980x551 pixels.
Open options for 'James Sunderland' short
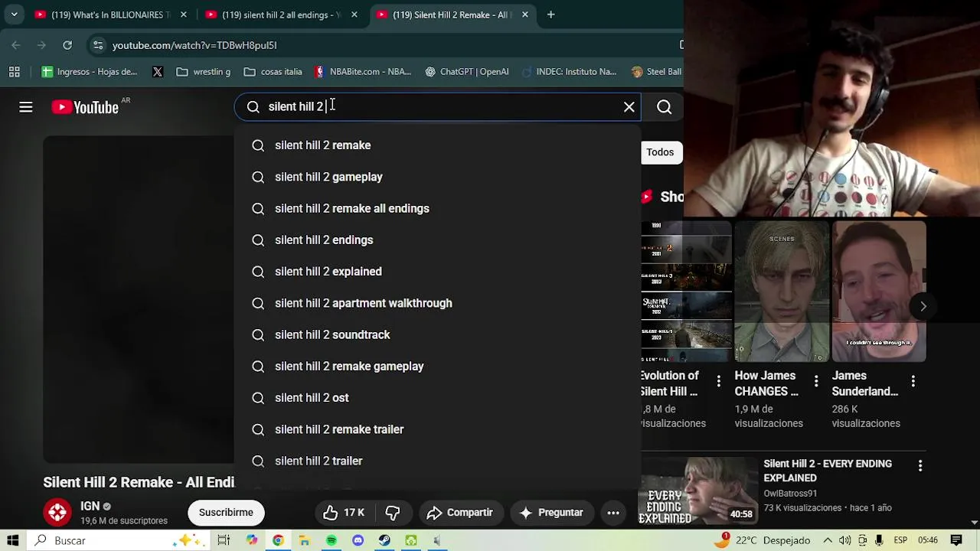(x=913, y=381)
